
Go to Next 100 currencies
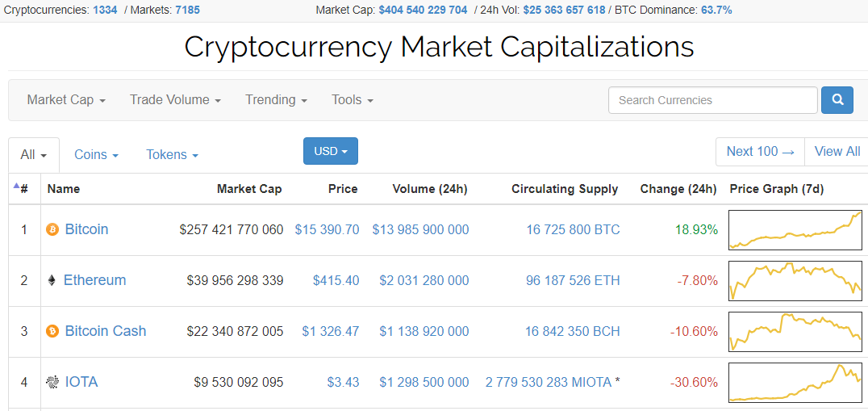click(x=760, y=151)
